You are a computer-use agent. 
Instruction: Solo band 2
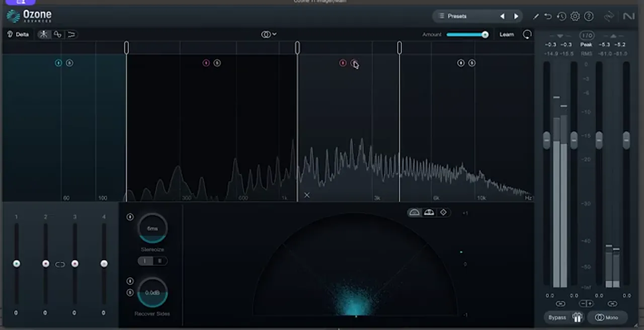pos(217,63)
